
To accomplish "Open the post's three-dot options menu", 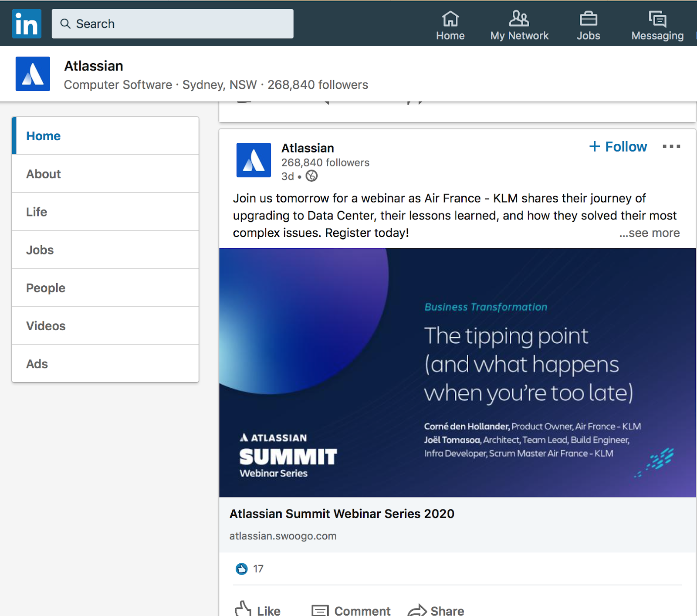I will [x=671, y=146].
